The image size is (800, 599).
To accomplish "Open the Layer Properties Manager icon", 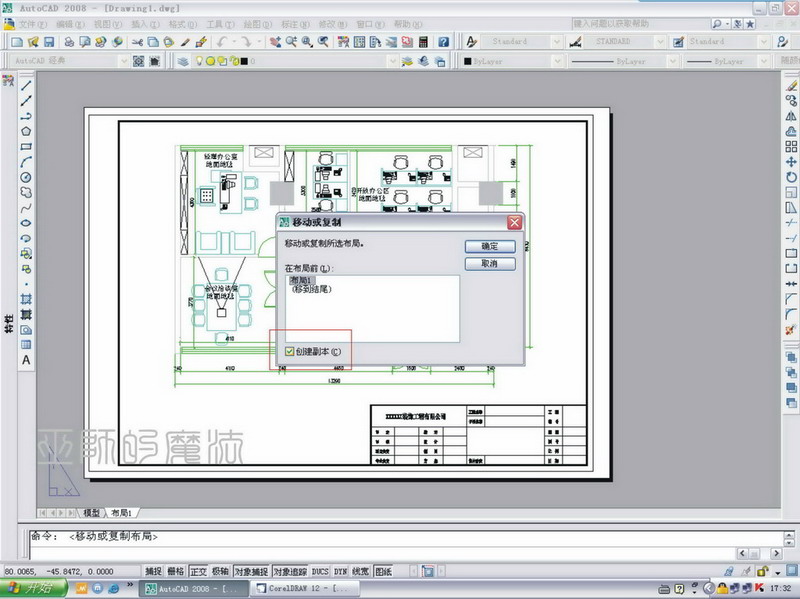I will (183, 62).
